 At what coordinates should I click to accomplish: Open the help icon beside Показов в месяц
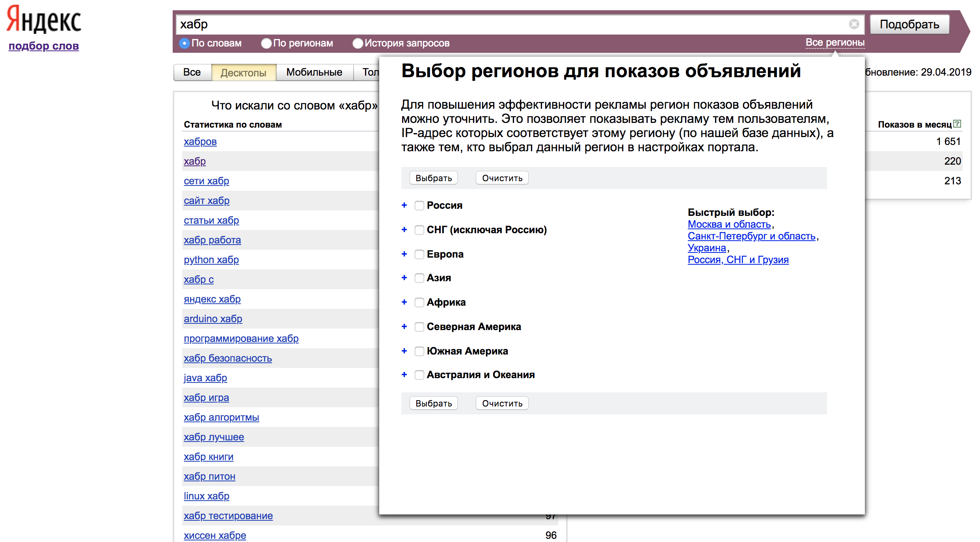point(957,124)
